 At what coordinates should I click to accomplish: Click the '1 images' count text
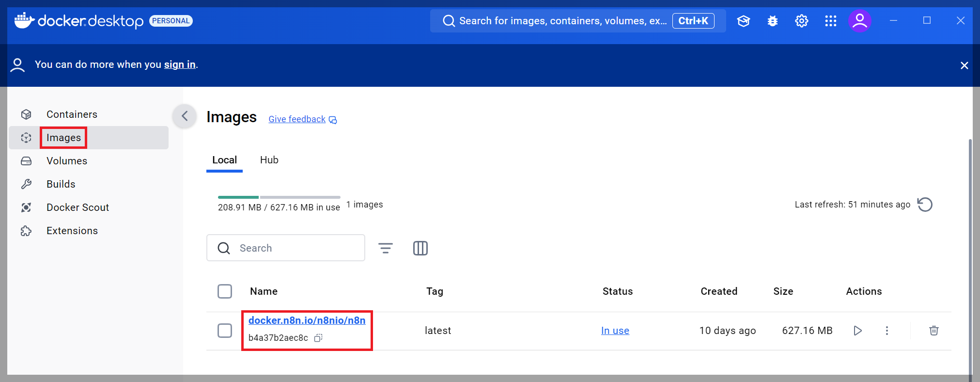click(x=364, y=205)
